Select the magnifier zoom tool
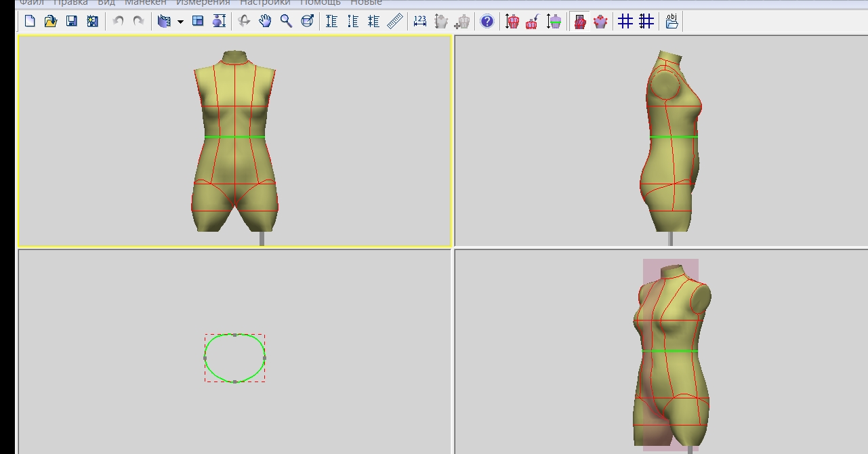Image resolution: width=868 pixels, height=454 pixels. coord(286,21)
